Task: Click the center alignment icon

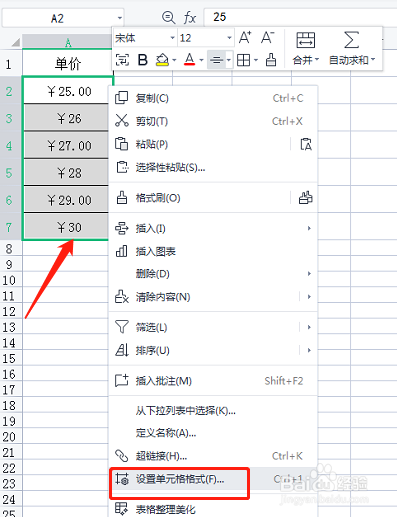Action: [216, 60]
